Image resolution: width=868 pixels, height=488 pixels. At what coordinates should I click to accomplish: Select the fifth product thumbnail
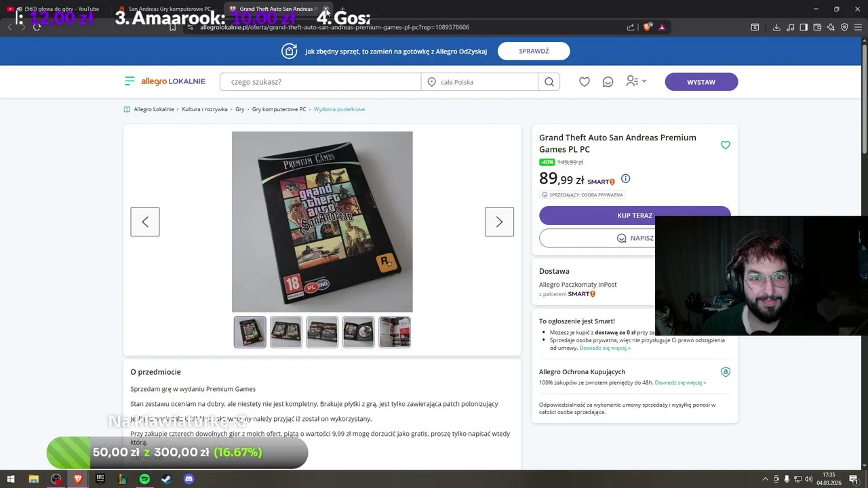pos(395,332)
